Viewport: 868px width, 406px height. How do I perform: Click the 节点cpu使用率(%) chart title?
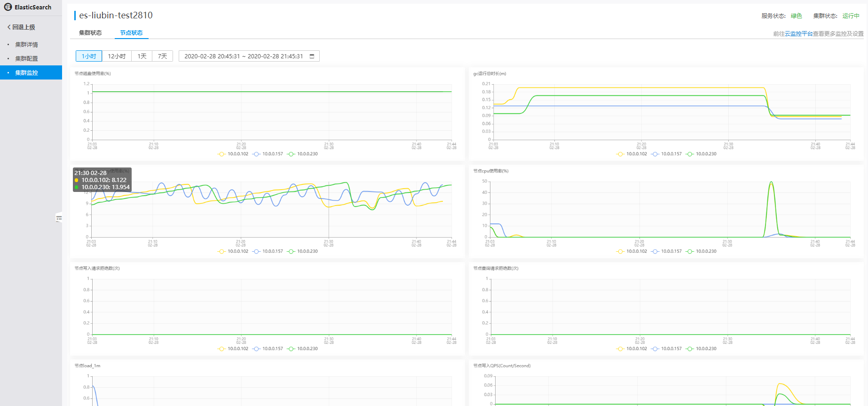[490, 171]
